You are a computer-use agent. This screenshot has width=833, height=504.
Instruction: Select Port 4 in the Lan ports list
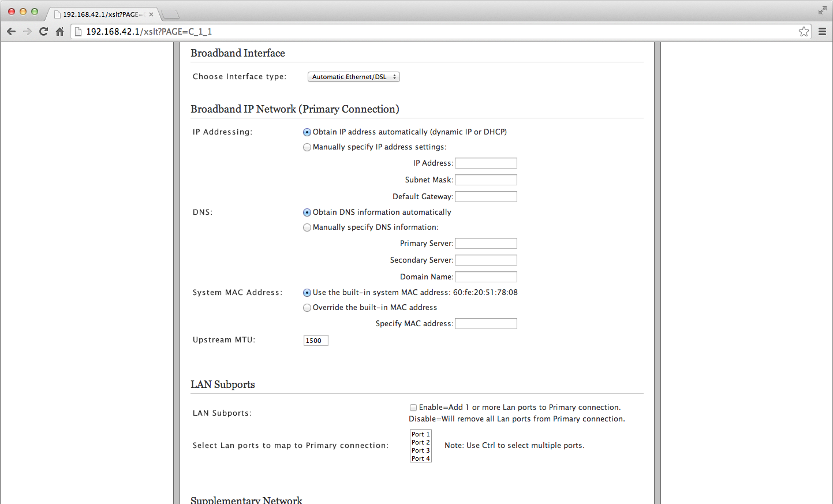click(420, 458)
